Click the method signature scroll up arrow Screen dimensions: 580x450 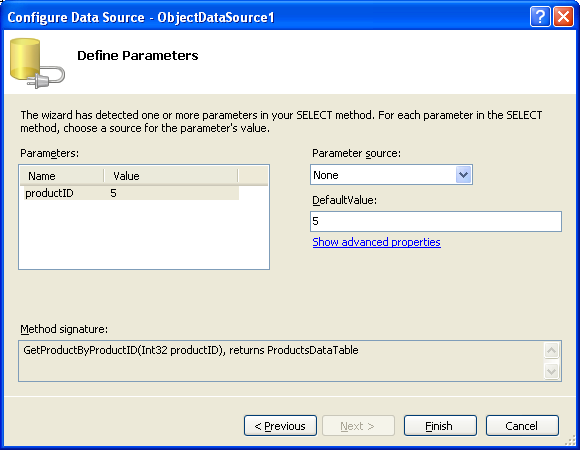551,351
